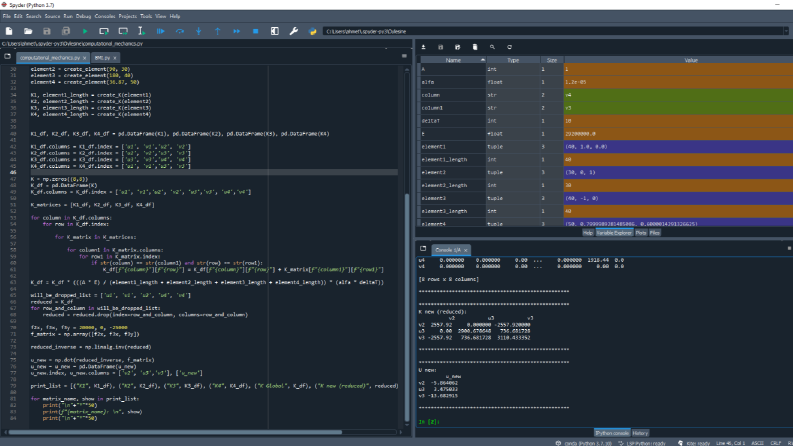
Task: Open the console pane options menu
Action: tap(789, 248)
